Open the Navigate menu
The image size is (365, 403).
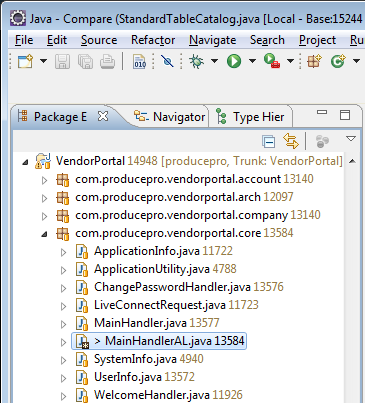point(213,40)
